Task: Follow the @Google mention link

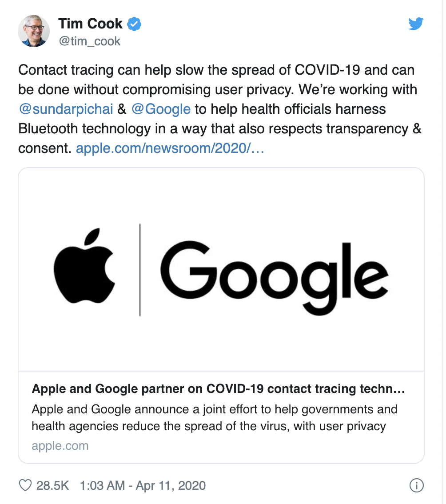Action: (161, 109)
